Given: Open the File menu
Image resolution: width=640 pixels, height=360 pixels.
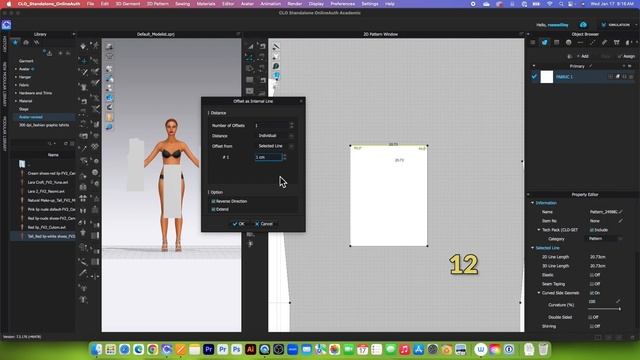Looking at the screenshot, I should coord(90,4).
